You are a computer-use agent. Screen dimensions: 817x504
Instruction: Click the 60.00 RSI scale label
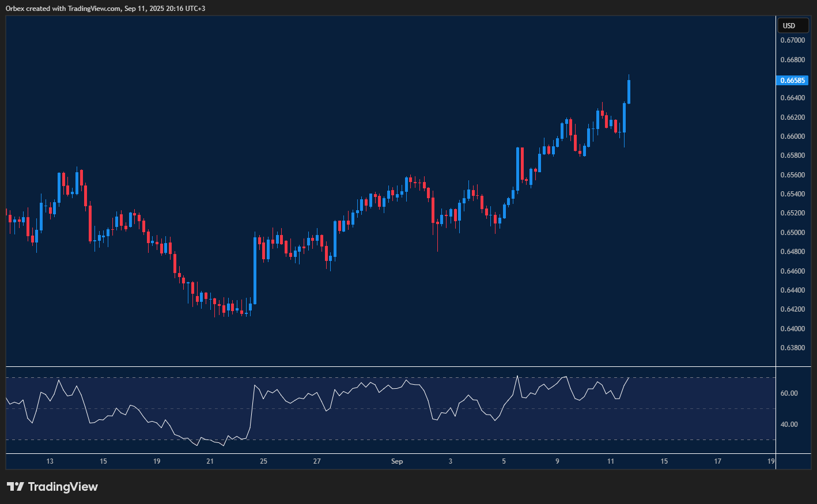(x=789, y=393)
